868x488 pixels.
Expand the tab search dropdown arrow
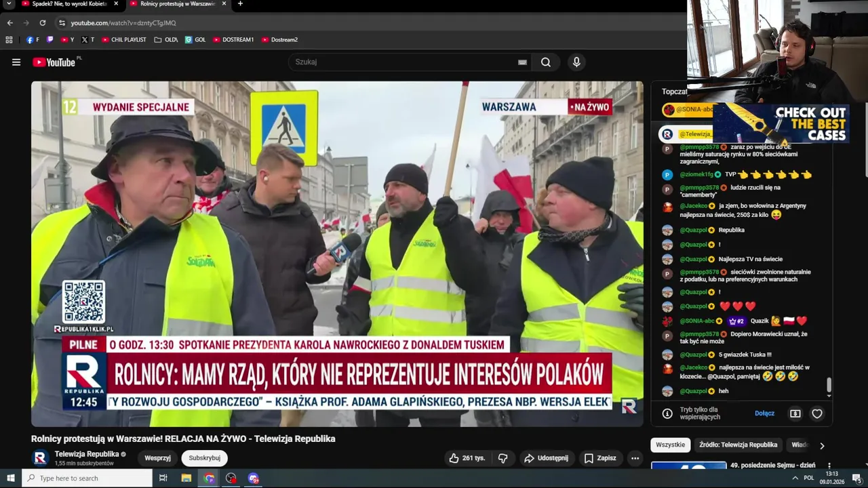click(x=9, y=3)
